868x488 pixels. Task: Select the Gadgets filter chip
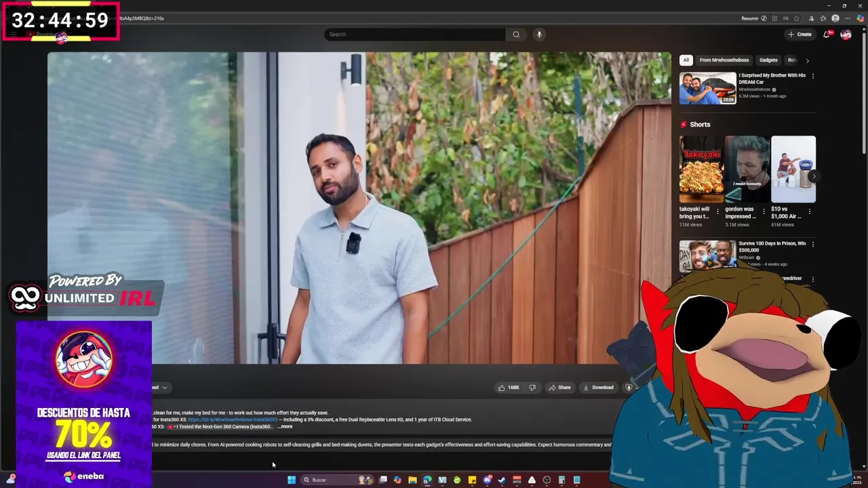[x=768, y=60]
